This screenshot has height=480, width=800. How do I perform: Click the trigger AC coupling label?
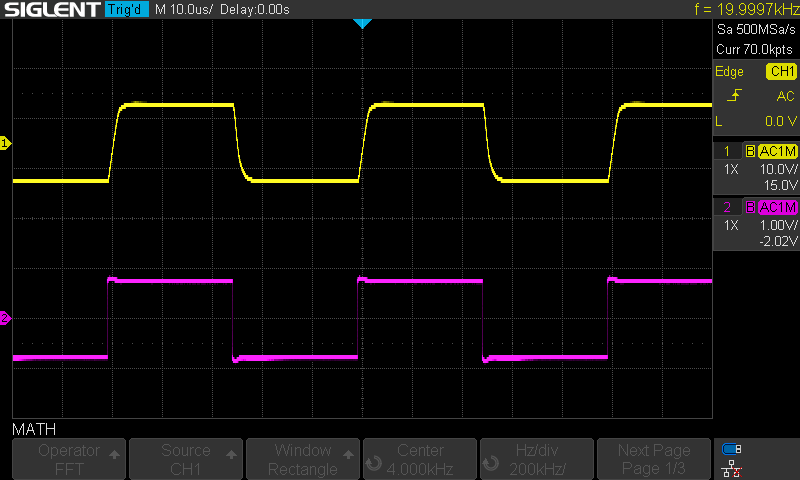click(x=785, y=96)
